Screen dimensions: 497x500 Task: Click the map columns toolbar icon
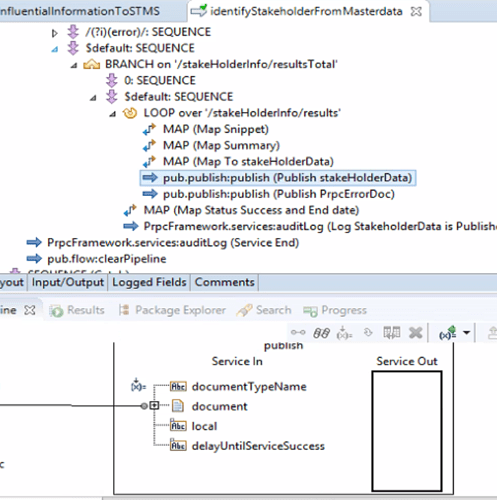[392, 332]
